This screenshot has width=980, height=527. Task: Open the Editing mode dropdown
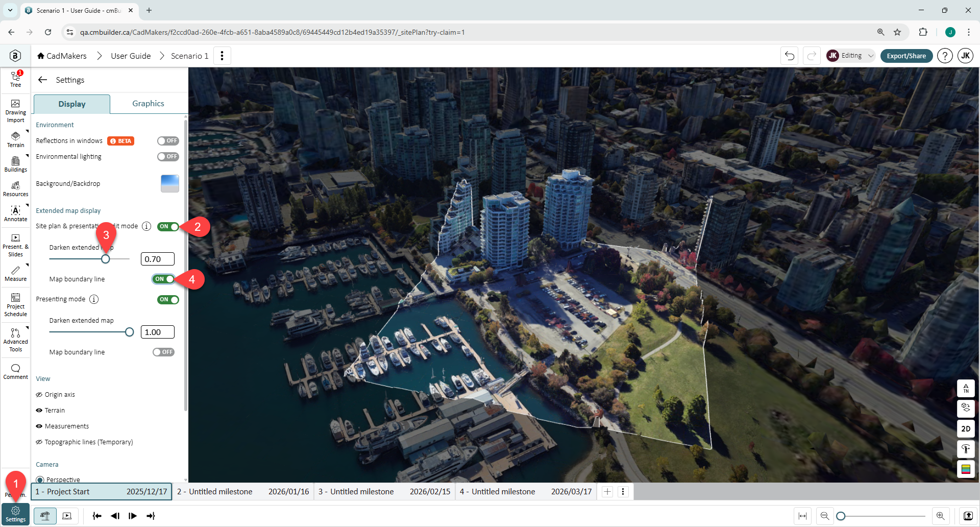[851, 56]
